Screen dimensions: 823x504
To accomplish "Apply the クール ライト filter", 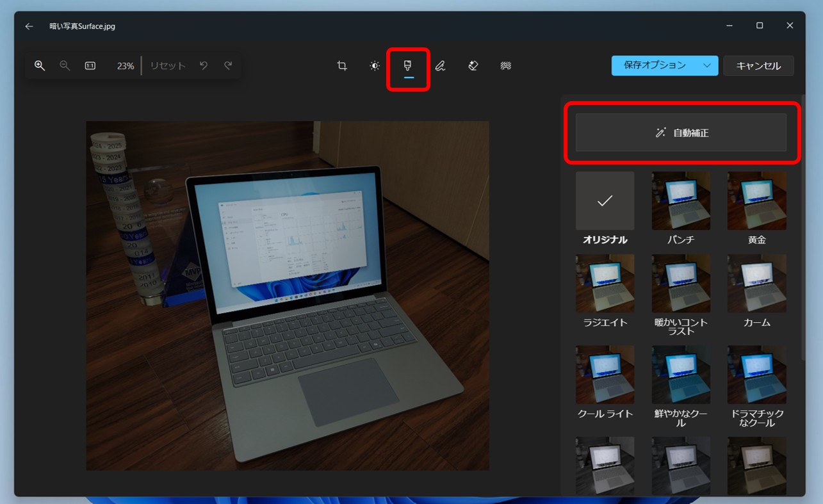I will pyautogui.click(x=605, y=375).
